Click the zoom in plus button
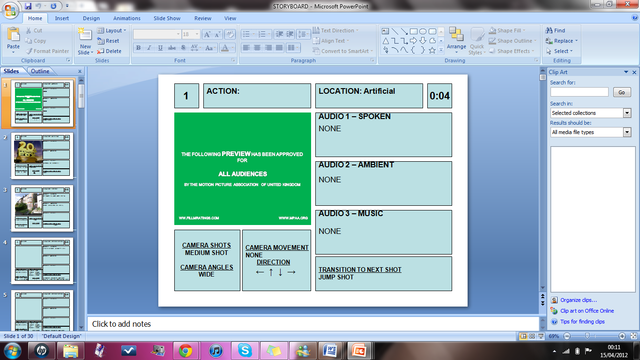Image resolution: width=640 pixels, height=360 pixels. click(x=622, y=336)
